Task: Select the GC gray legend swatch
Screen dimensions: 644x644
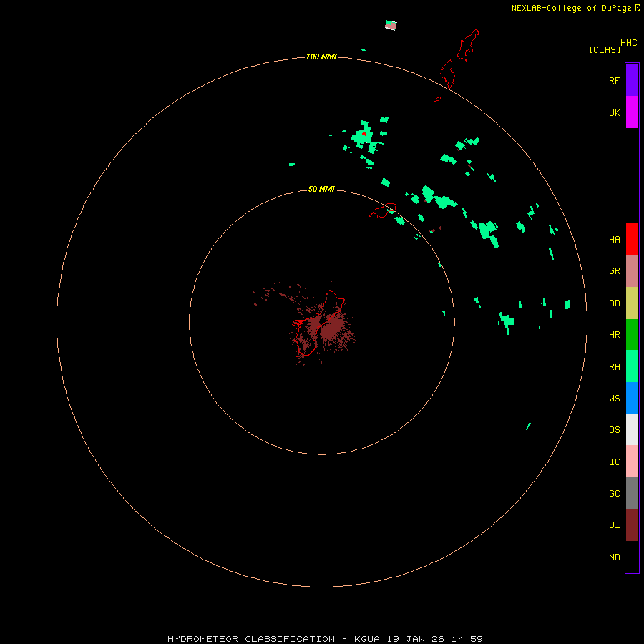Action: pyautogui.click(x=632, y=493)
